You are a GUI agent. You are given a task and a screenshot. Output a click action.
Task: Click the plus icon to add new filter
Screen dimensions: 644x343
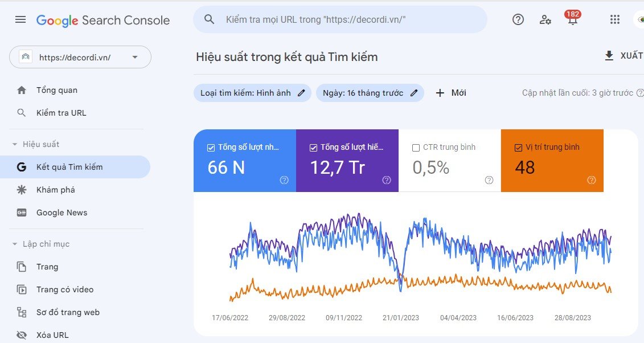coord(440,93)
